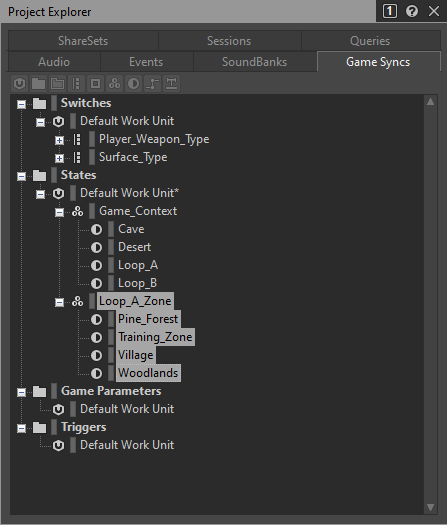This screenshot has width=447, height=525.
Task: Click the color bar beside Loop_B
Action: pyautogui.click(x=111, y=283)
